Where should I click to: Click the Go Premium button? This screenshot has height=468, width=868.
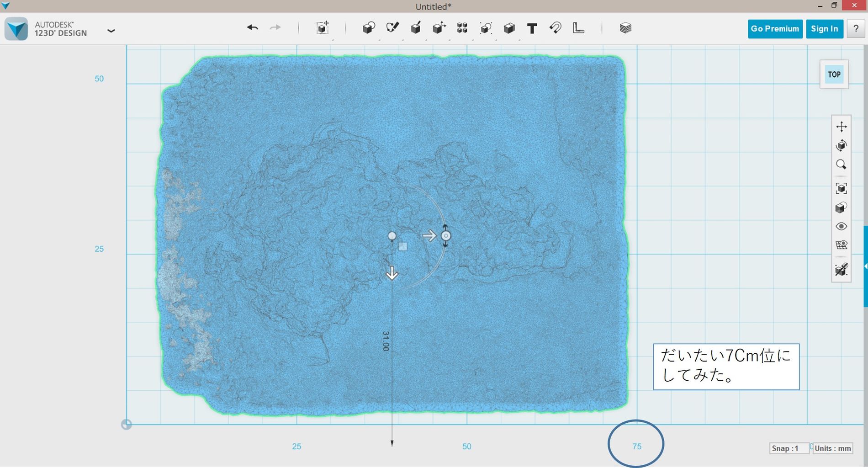[x=775, y=29]
